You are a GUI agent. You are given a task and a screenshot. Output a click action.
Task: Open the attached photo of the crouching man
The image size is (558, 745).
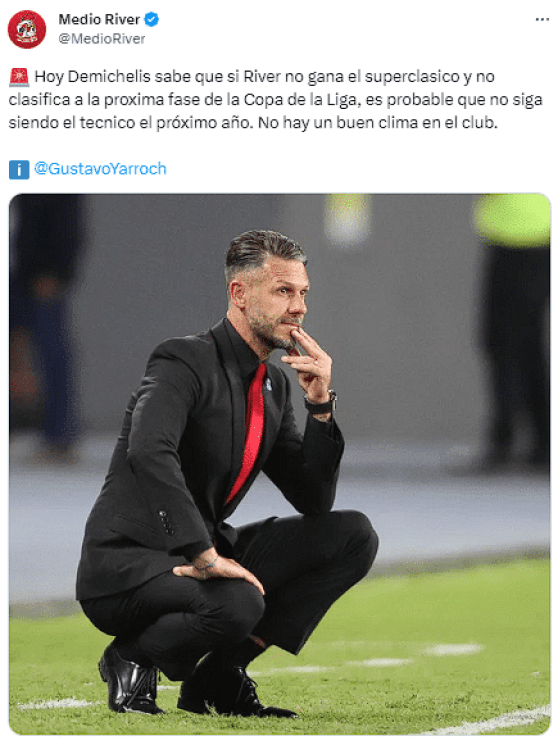click(279, 464)
